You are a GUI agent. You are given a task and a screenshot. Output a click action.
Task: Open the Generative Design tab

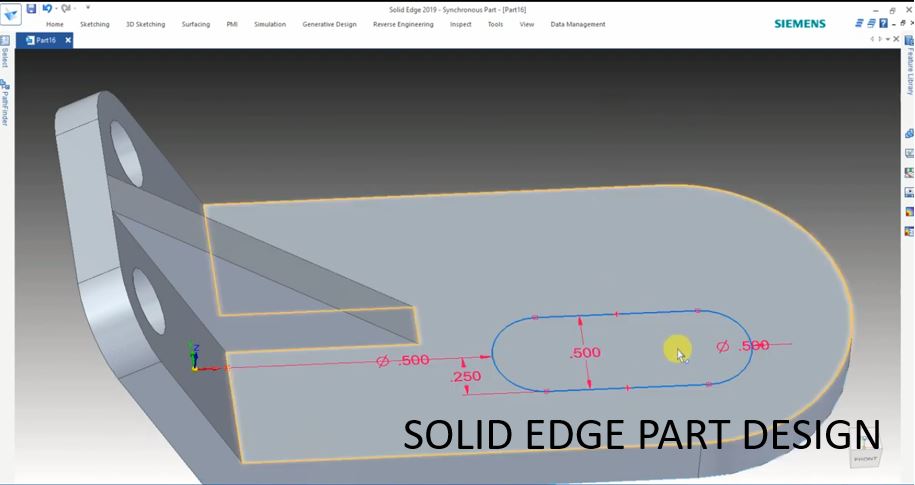click(329, 25)
